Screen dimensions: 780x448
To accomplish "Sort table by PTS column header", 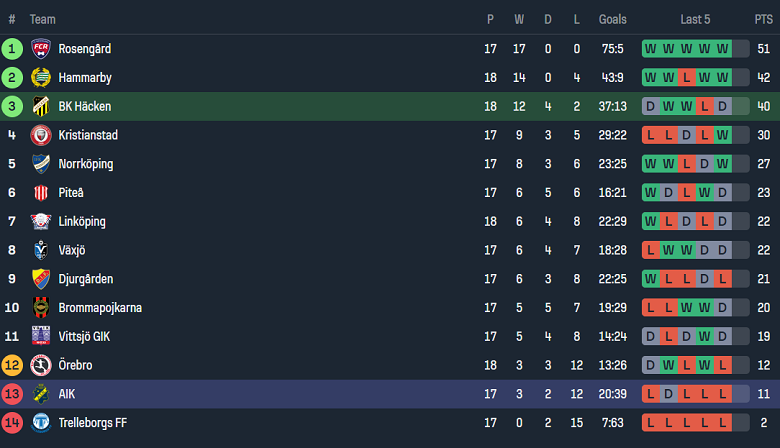I will point(763,19).
